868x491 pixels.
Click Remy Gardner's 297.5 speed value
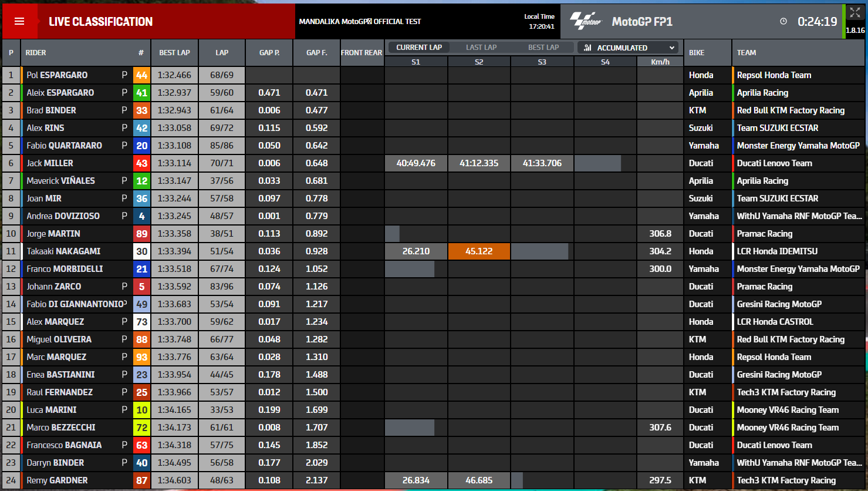pos(660,480)
